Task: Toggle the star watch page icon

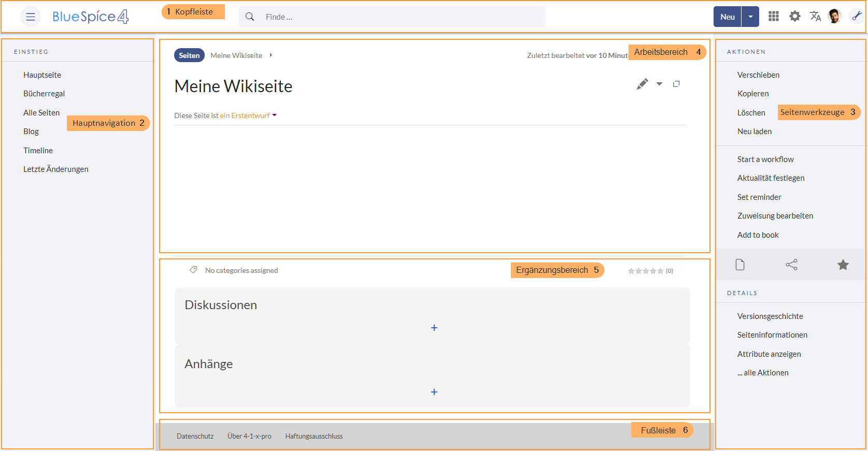Action: tap(843, 265)
